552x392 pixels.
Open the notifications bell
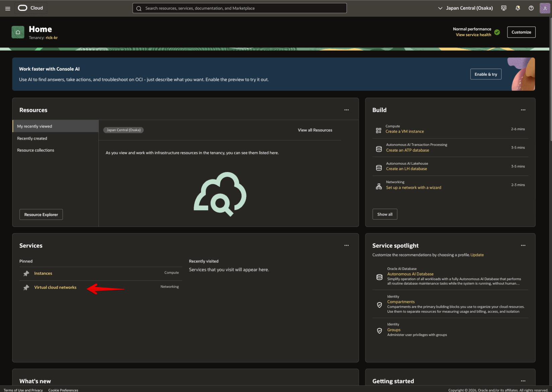pyautogui.click(x=518, y=8)
